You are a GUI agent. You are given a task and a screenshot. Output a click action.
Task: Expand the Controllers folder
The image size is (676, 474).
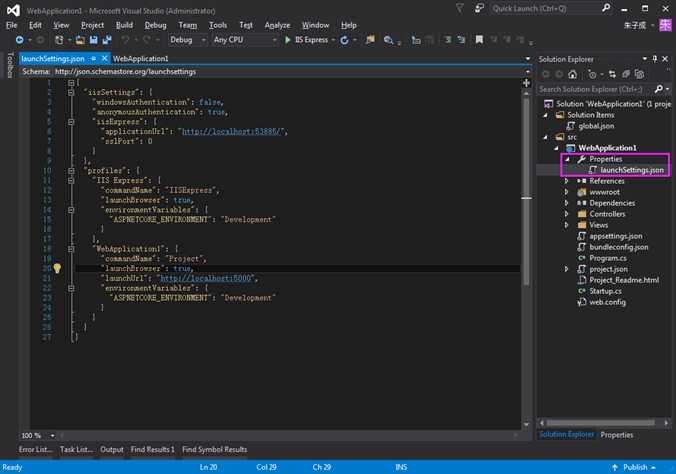tap(567, 214)
